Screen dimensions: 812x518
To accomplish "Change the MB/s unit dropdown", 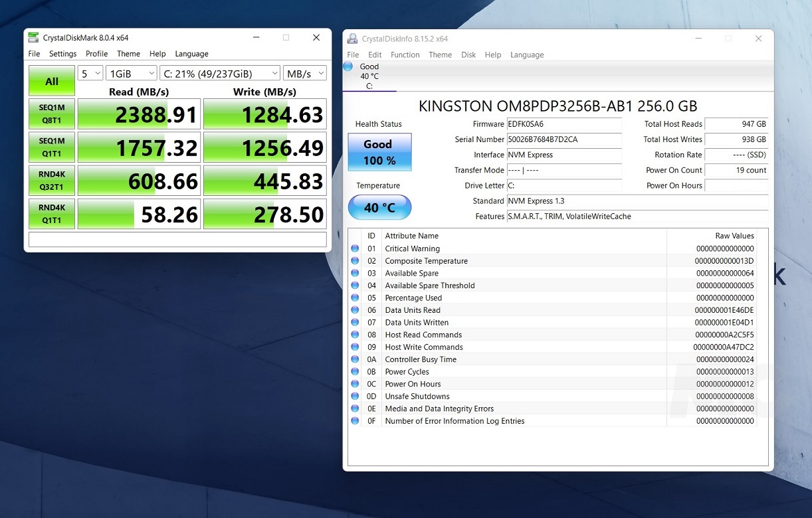I will coord(304,73).
